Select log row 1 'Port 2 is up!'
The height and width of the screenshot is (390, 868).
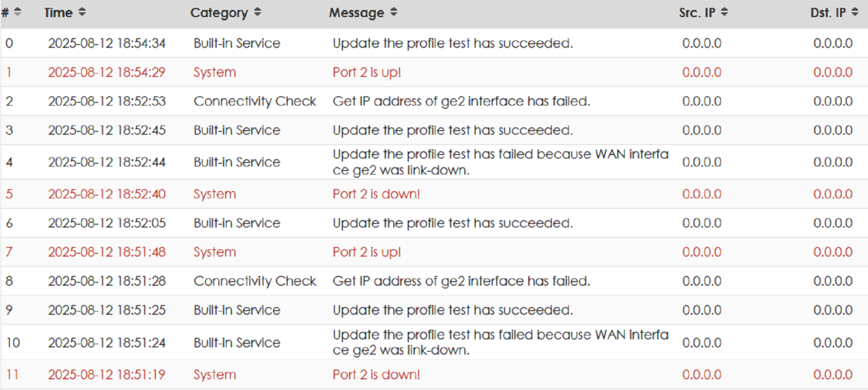(x=434, y=72)
